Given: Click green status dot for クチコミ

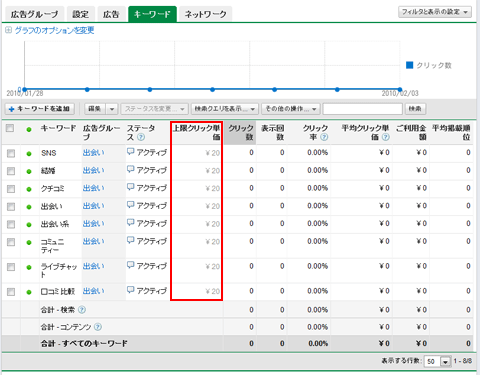Looking at the screenshot, I should 29,189.
